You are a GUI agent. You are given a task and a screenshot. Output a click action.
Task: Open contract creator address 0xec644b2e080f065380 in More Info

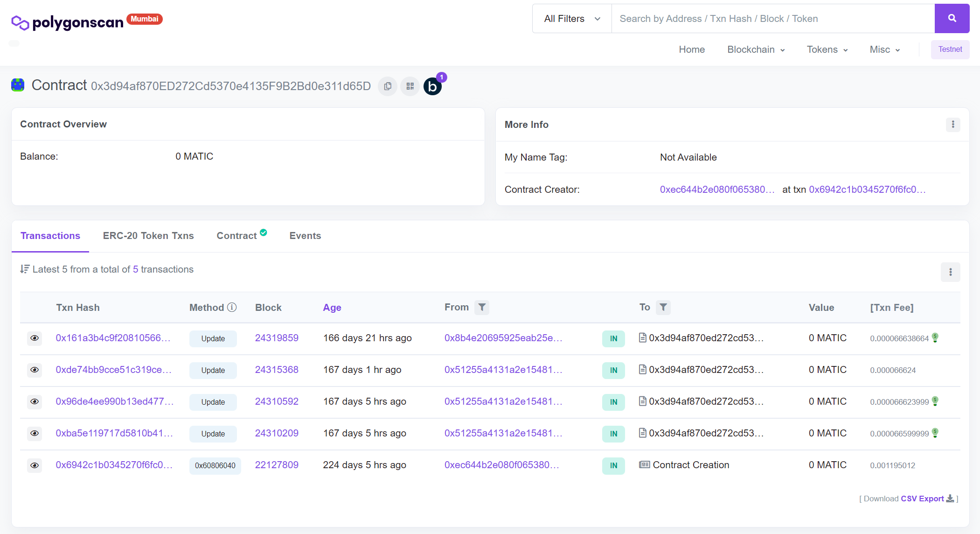[717, 190]
